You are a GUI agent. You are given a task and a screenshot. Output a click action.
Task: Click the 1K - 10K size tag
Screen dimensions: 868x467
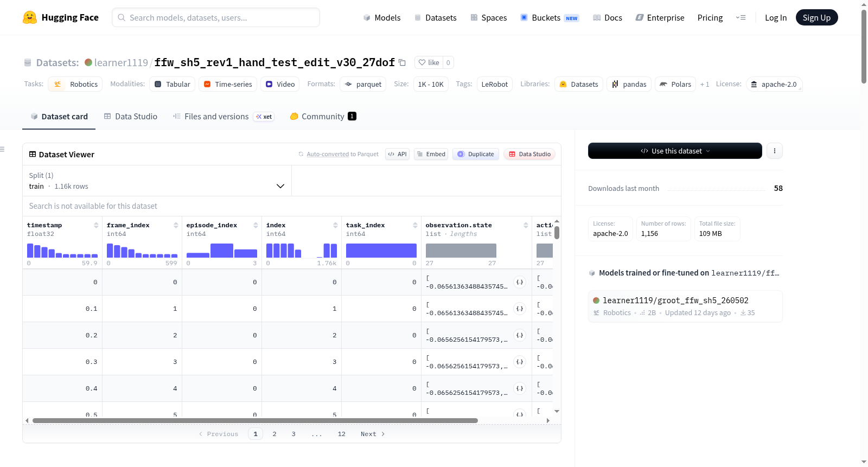(x=431, y=84)
